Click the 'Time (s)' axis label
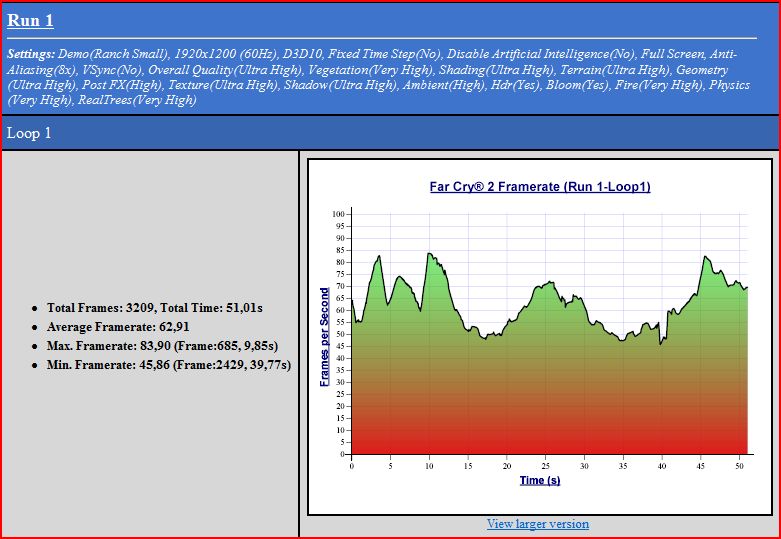Screen dimensions: 781x539 (x=540, y=480)
